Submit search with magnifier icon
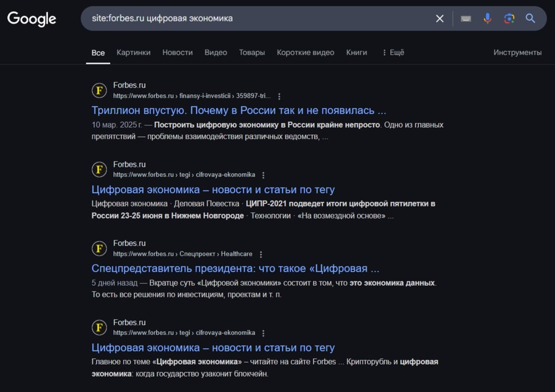The width and height of the screenshot is (555, 392). (x=530, y=18)
